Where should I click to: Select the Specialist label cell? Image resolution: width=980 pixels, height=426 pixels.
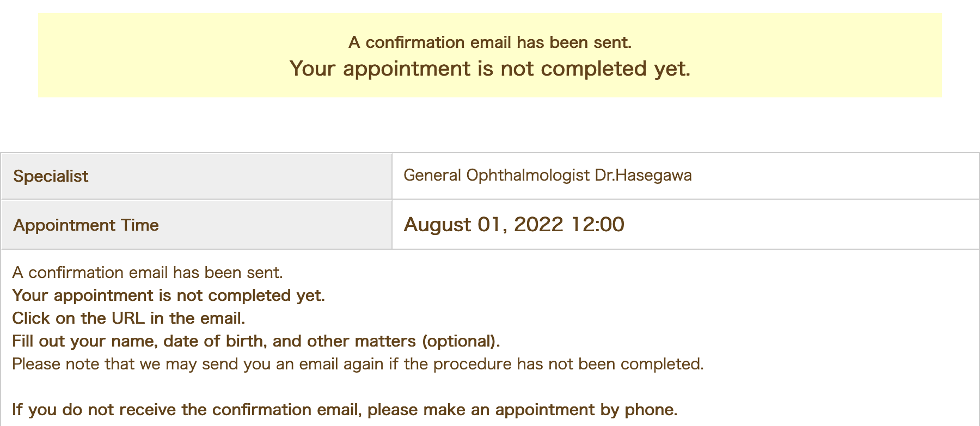coord(197,176)
